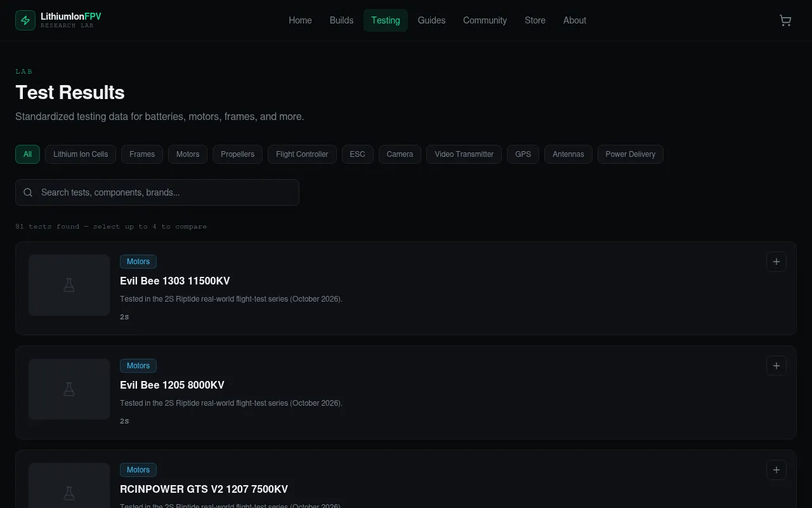
Task: Show Flight Controller tests
Action: click(302, 154)
